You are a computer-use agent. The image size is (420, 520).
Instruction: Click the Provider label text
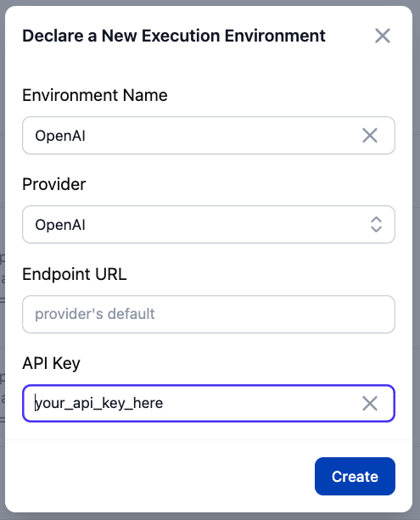click(x=54, y=184)
